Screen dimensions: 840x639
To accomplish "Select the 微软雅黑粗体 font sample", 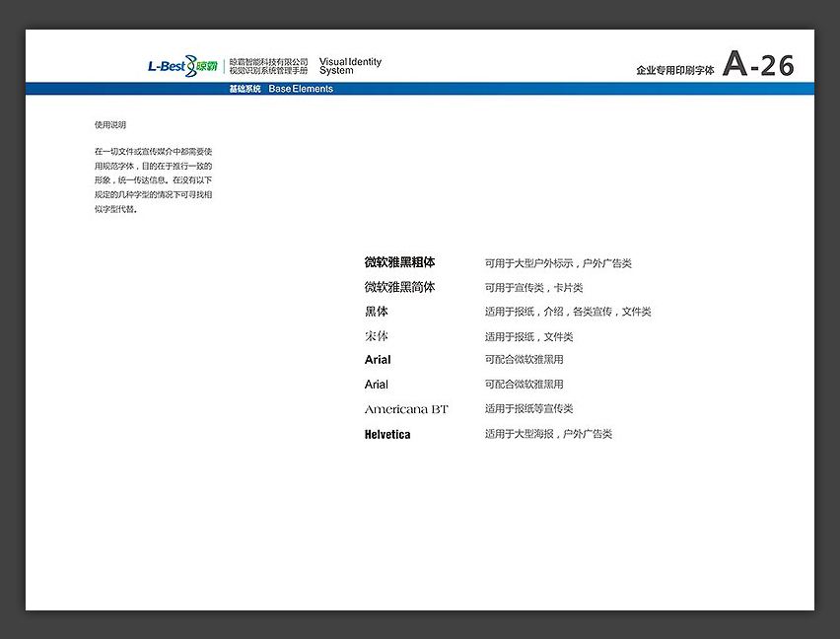I will 399,263.
